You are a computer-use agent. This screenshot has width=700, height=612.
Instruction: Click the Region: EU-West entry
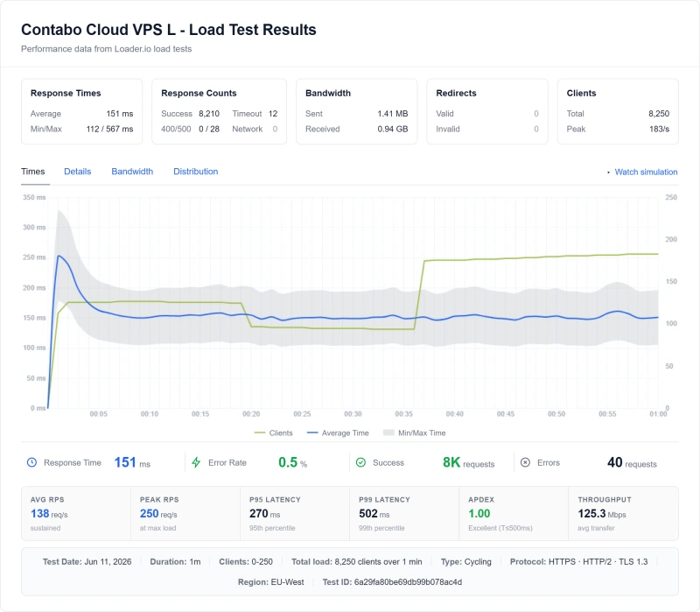(x=271, y=582)
